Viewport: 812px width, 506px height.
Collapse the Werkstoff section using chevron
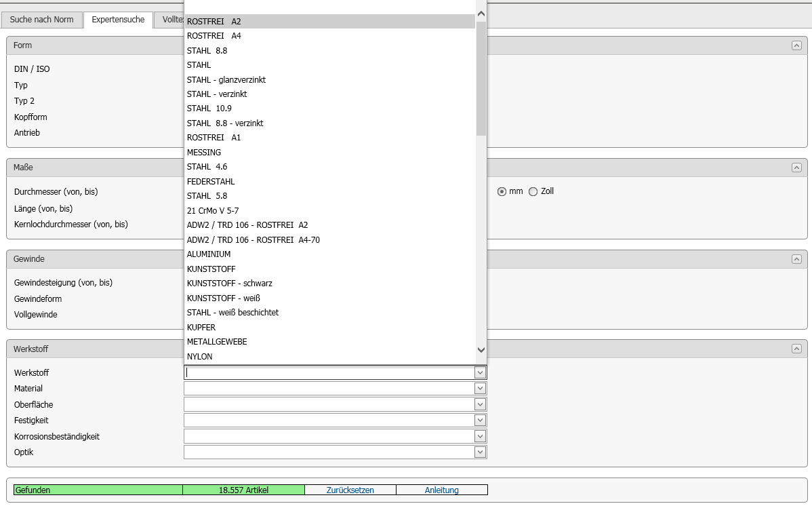[x=796, y=349]
